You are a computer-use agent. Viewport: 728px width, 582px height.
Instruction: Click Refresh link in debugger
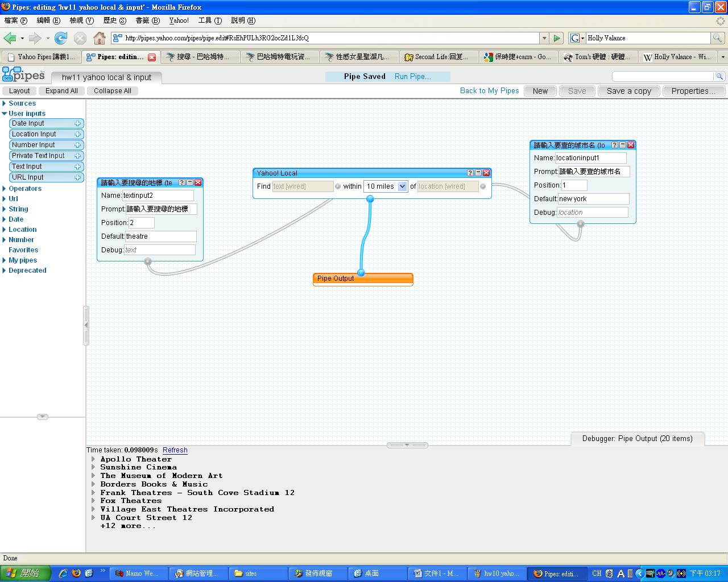[x=175, y=450]
